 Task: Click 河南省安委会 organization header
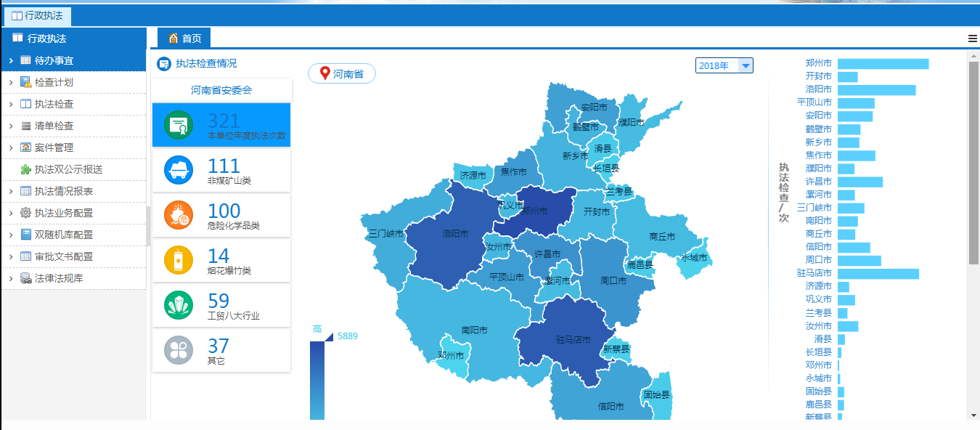tap(221, 90)
